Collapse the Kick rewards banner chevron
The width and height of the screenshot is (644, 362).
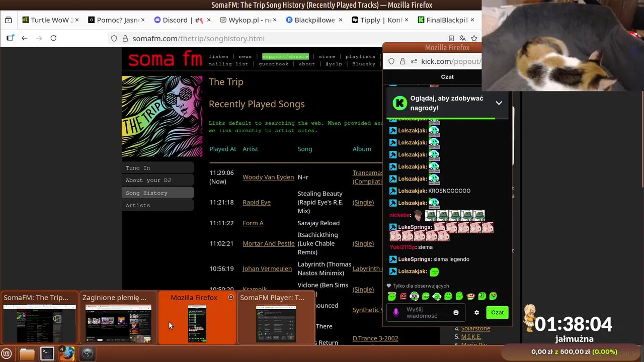(499, 103)
